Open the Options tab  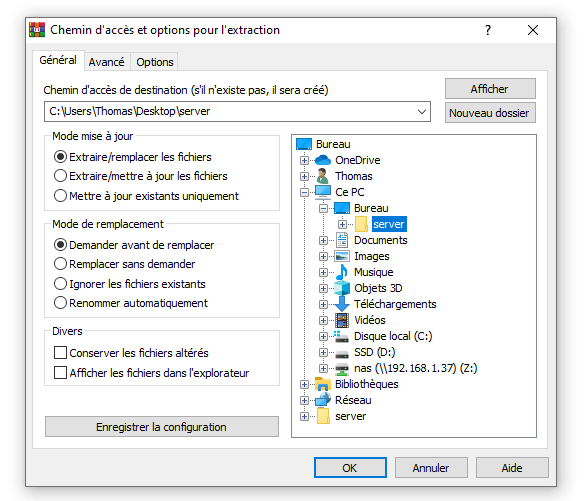click(x=154, y=62)
